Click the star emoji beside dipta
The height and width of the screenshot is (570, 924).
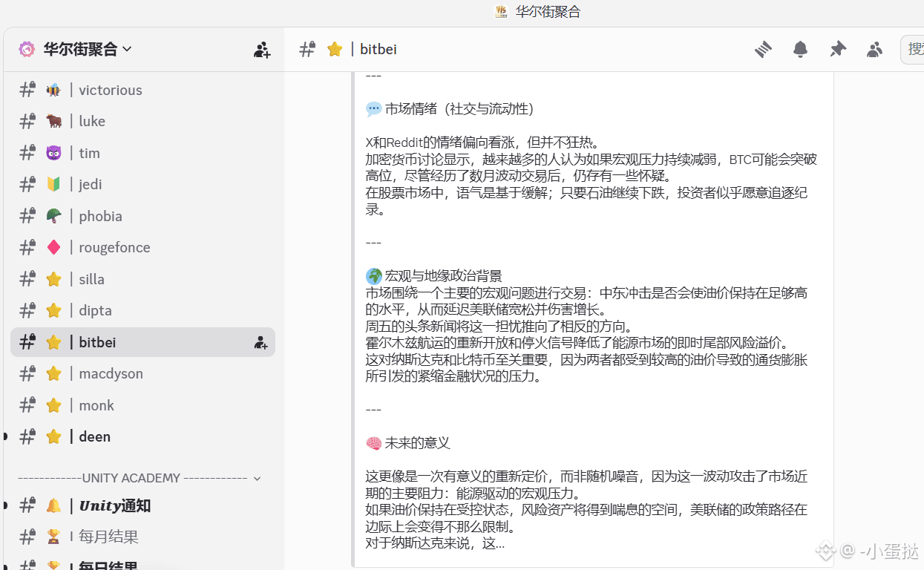coord(53,310)
